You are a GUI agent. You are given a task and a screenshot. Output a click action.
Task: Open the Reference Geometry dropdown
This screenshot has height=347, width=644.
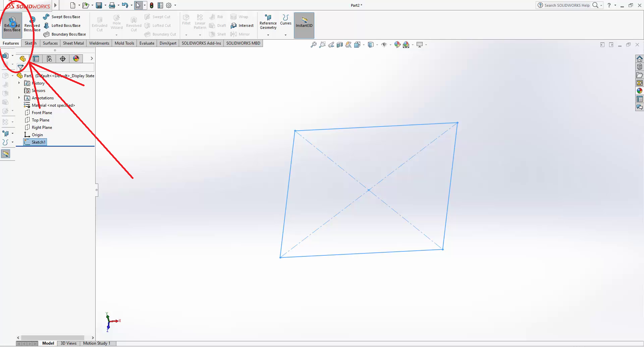pos(268,35)
